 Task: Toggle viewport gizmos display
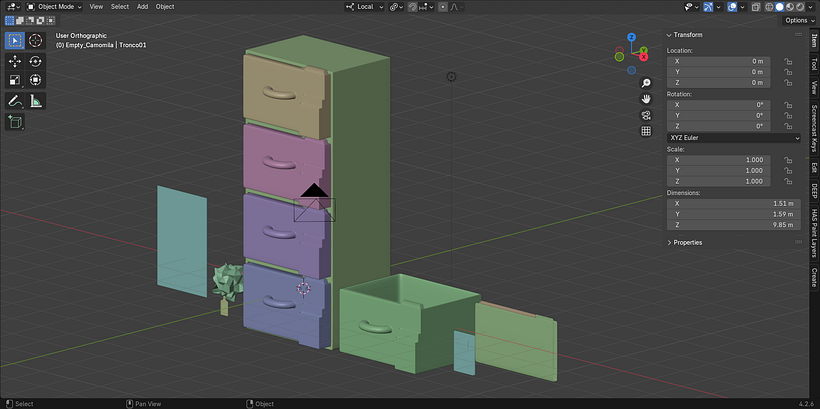(x=709, y=7)
